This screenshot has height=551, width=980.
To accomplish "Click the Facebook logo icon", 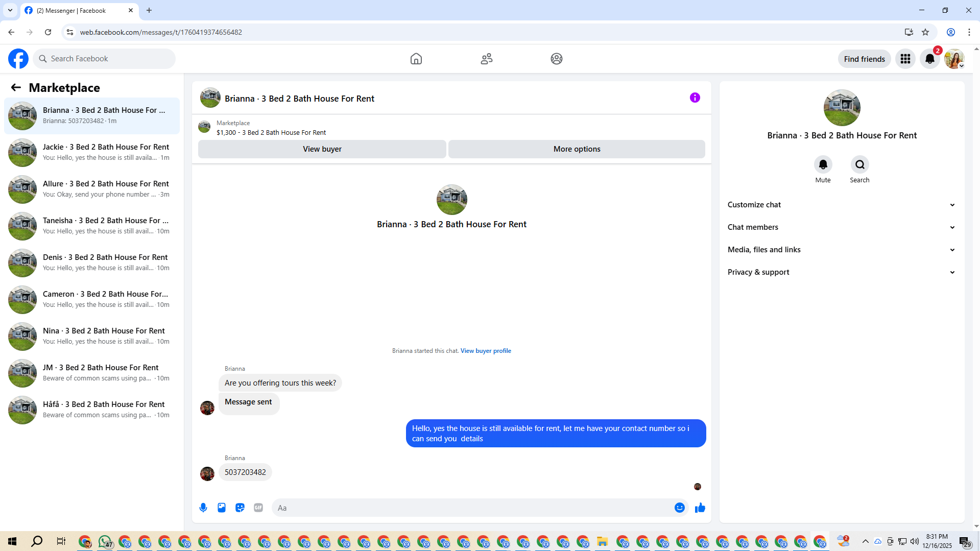I will point(18,59).
